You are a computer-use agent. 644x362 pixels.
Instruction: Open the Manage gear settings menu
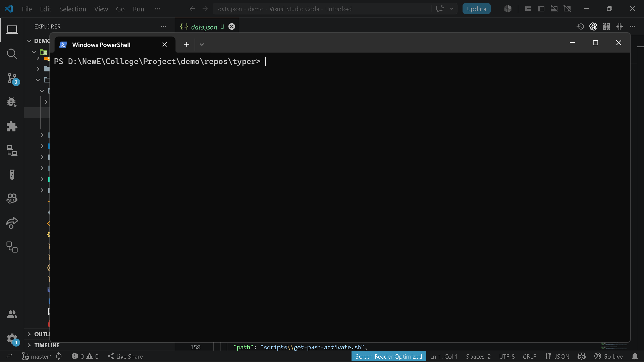click(x=12, y=339)
